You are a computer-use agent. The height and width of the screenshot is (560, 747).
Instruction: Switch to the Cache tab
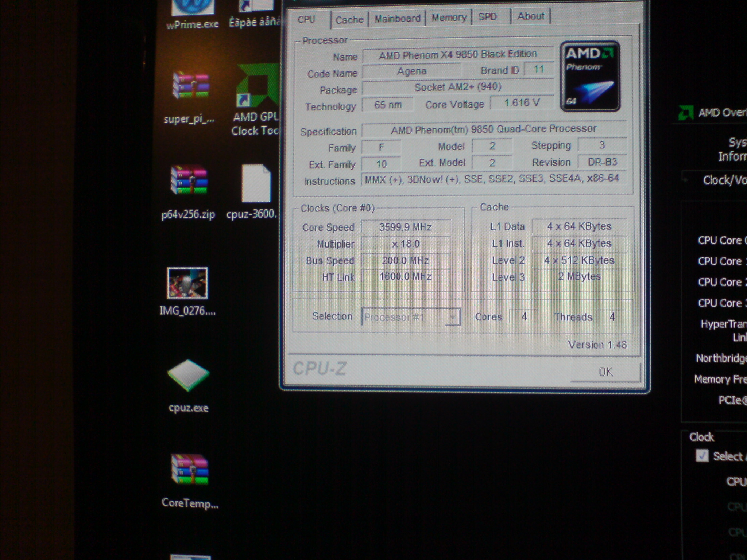pos(349,19)
